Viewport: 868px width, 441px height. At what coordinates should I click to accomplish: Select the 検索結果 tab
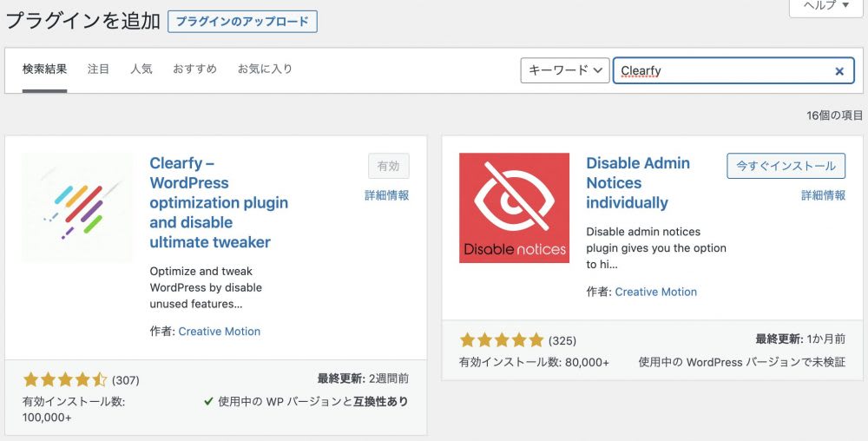click(x=44, y=69)
